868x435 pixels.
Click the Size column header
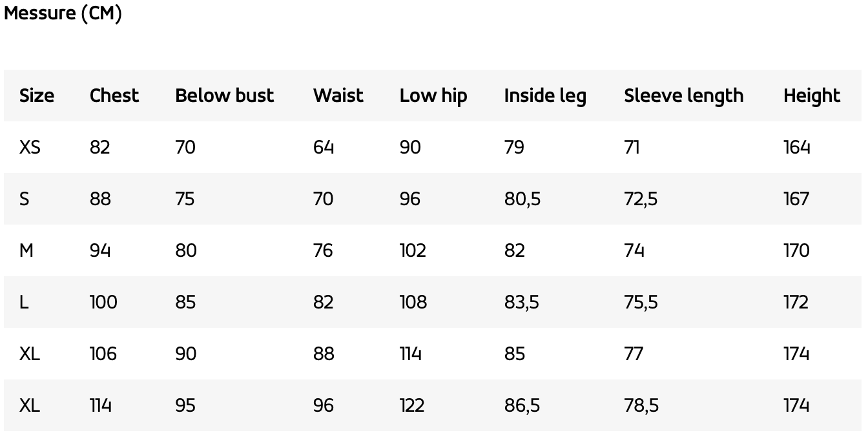tap(37, 96)
